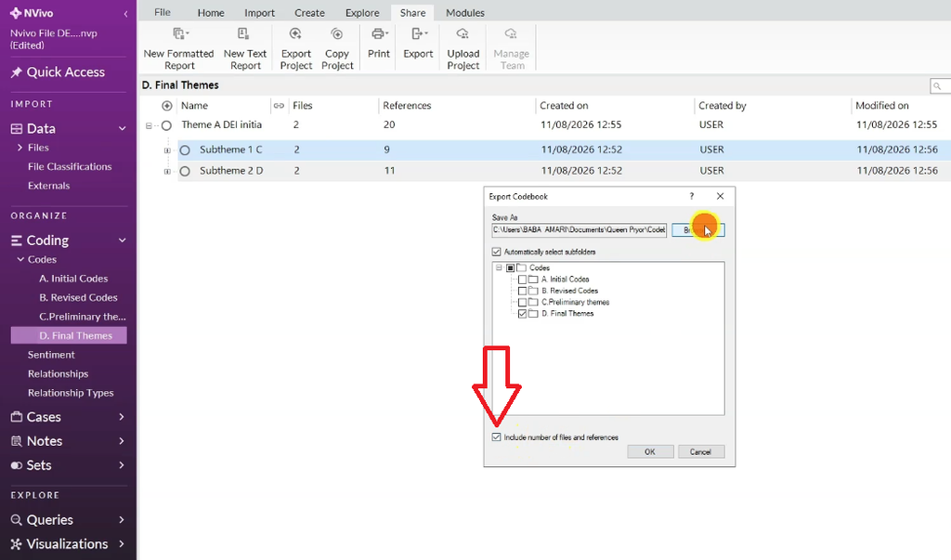Image resolution: width=951 pixels, height=560 pixels.
Task: Open Files under Data
Action: coord(38,148)
